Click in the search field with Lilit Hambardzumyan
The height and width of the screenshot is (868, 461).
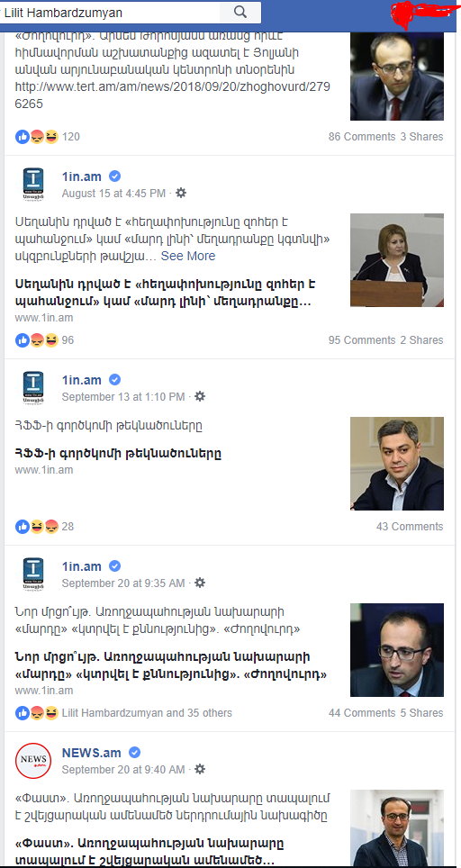click(111, 13)
